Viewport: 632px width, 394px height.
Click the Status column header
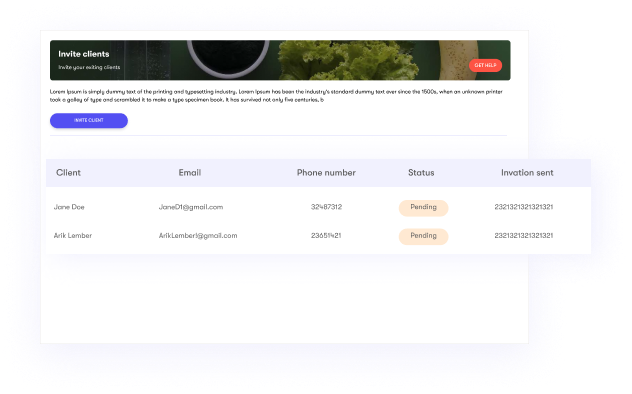[x=421, y=172]
